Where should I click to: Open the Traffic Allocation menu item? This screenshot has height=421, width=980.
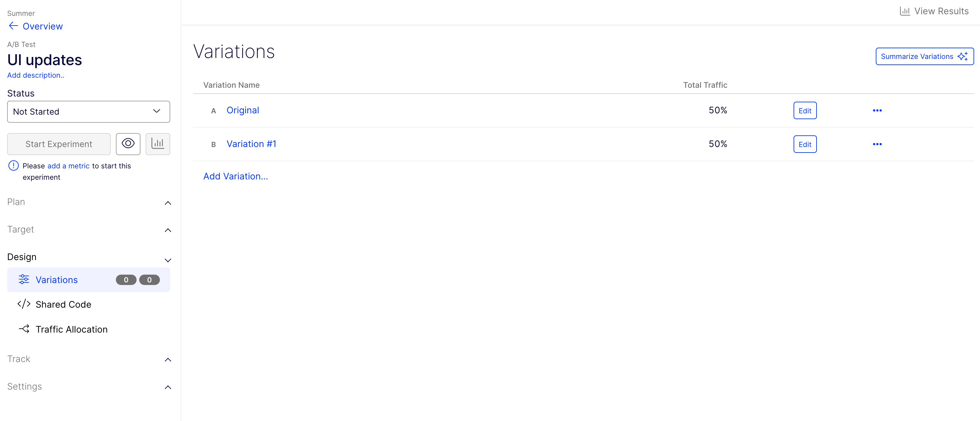(72, 329)
